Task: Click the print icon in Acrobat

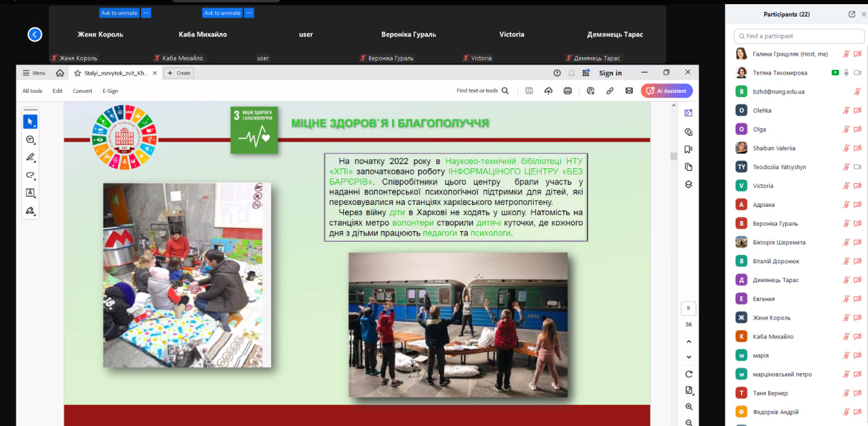Action: pyautogui.click(x=568, y=91)
